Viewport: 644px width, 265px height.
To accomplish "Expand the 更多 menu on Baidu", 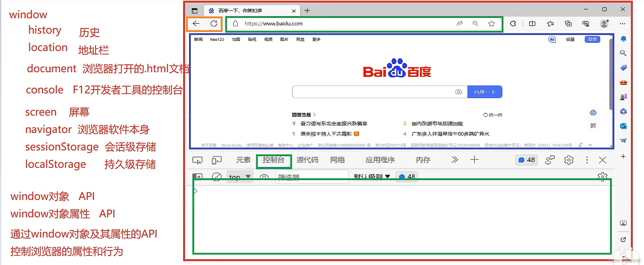I will (316, 39).
